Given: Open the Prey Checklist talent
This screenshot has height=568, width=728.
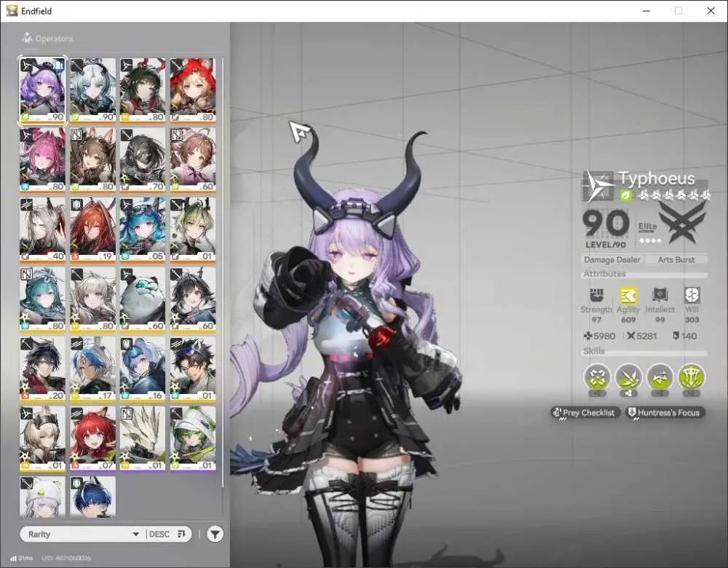Looking at the screenshot, I should [585, 412].
